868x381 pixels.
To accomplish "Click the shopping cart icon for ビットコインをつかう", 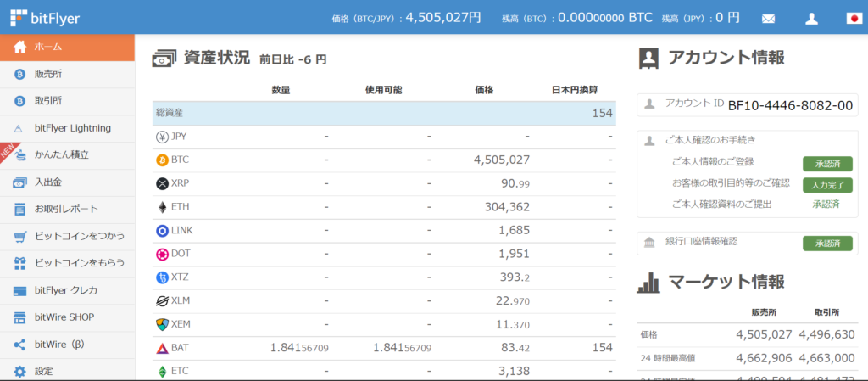I will [x=20, y=237].
